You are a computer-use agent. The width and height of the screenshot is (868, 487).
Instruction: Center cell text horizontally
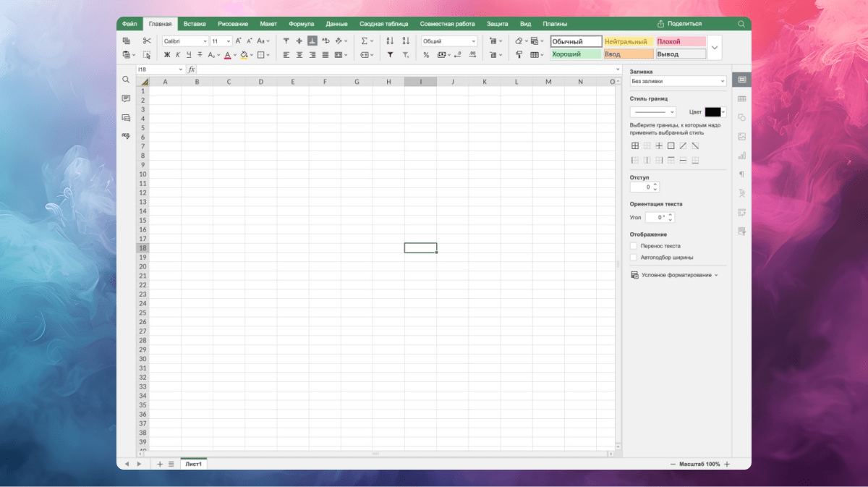pyautogui.click(x=299, y=54)
